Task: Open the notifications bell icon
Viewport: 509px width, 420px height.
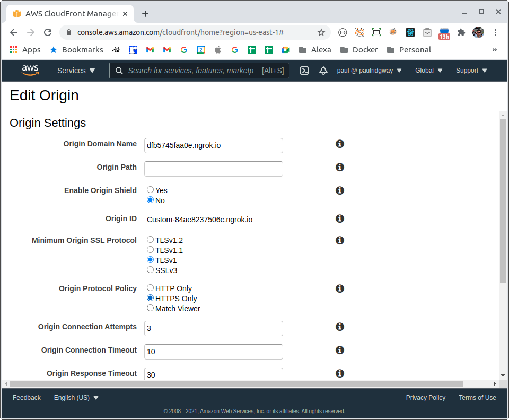Action: 323,71
